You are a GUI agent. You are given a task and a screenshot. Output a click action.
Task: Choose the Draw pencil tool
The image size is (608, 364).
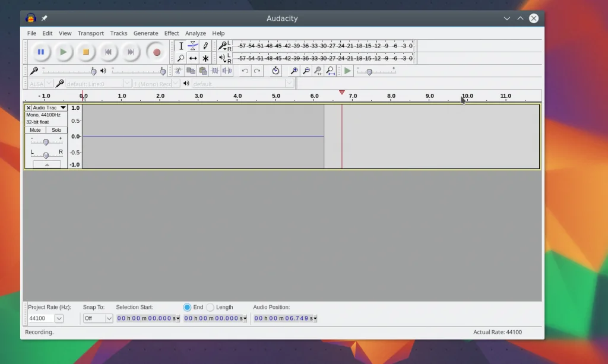click(x=205, y=46)
